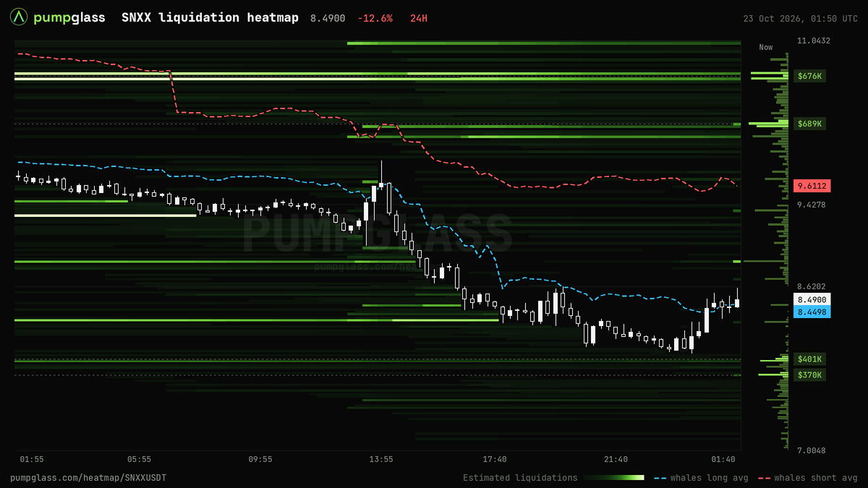Click the 9.6112 whales short price tag
This screenshot has height=488, width=868.
coord(812,186)
